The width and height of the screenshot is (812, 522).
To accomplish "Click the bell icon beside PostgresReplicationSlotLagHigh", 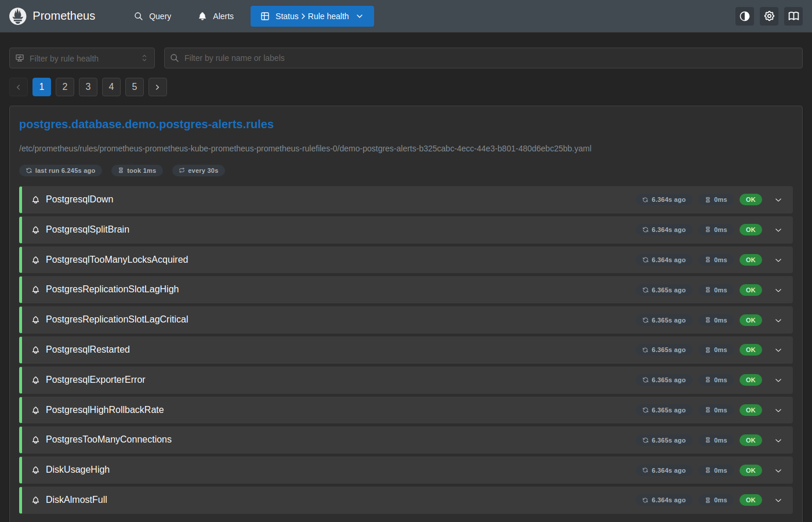I will click(35, 289).
